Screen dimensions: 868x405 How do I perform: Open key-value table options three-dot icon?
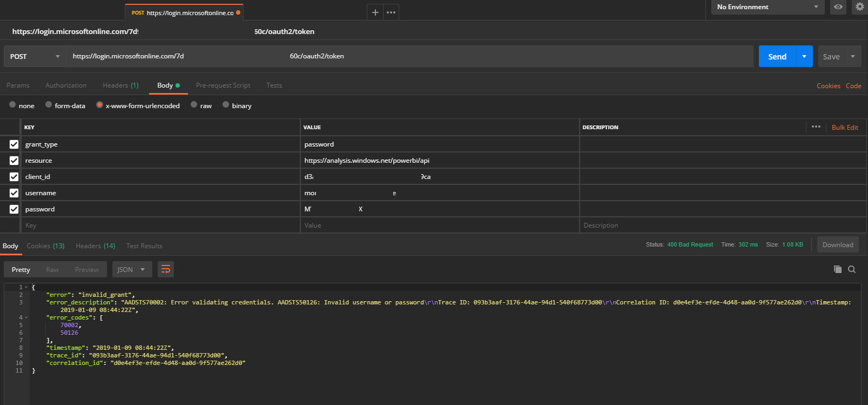pos(816,127)
